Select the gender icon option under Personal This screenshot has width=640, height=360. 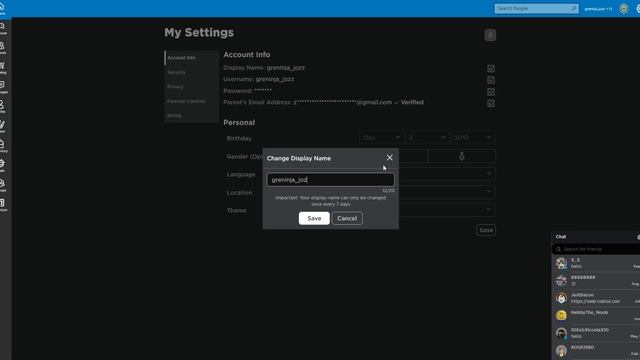(462, 156)
